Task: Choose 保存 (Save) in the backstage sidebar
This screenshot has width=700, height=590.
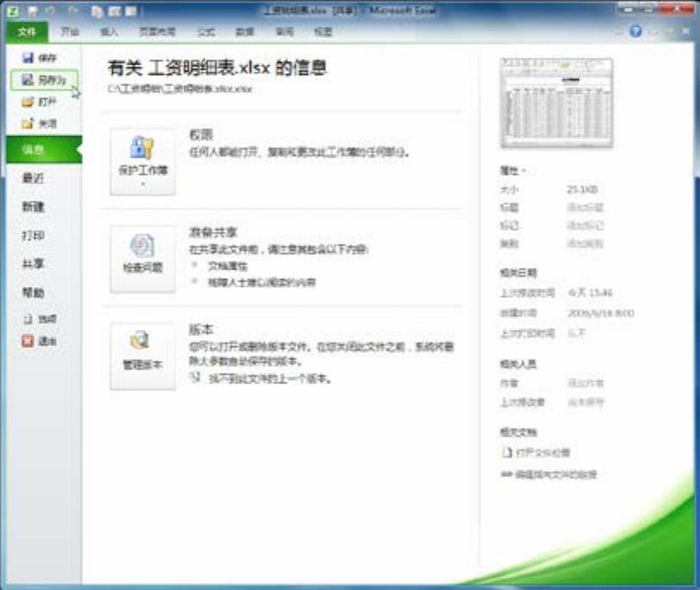Action: click(40, 58)
